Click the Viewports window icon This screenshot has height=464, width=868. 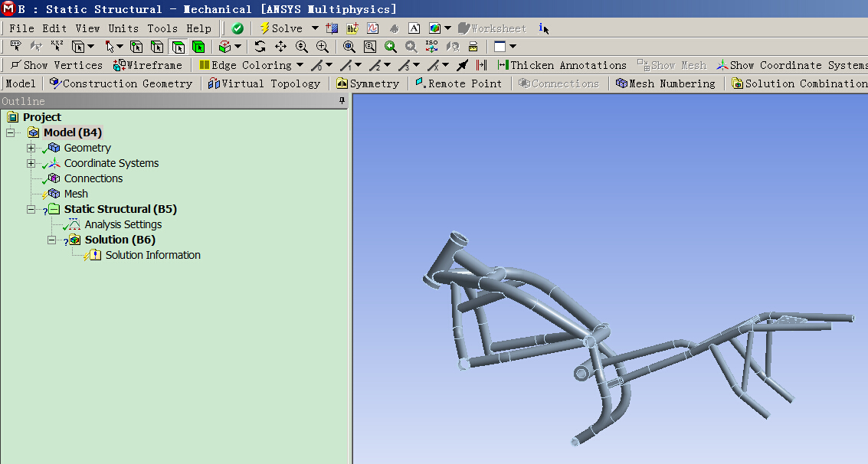pos(500,47)
